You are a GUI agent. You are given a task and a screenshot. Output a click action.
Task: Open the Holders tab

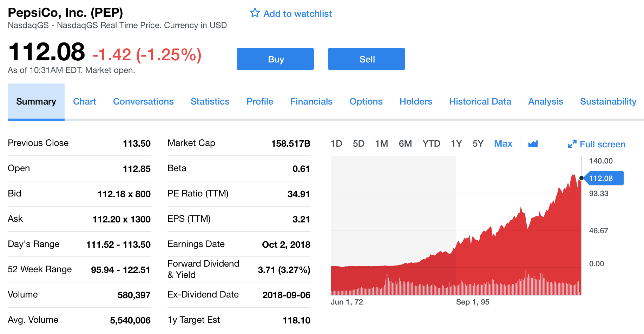coord(416,101)
